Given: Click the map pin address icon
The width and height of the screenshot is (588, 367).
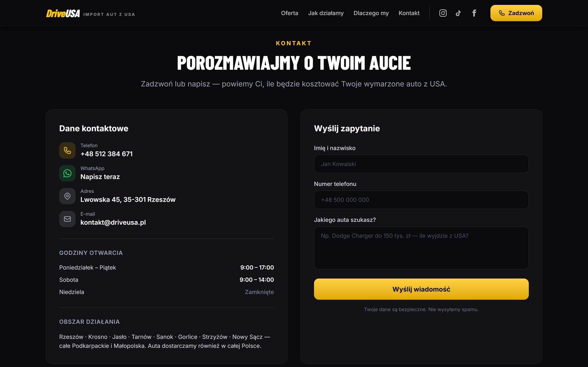Looking at the screenshot, I should click(x=67, y=196).
